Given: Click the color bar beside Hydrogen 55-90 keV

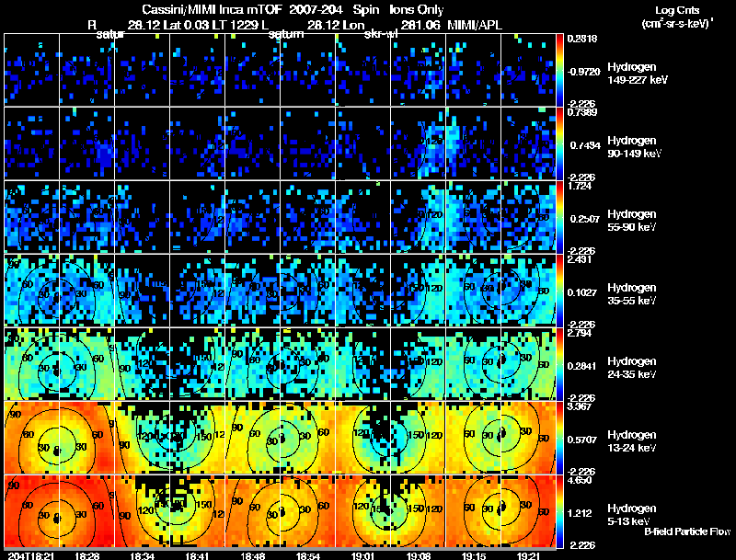Looking at the screenshot, I should coord(559,217).
